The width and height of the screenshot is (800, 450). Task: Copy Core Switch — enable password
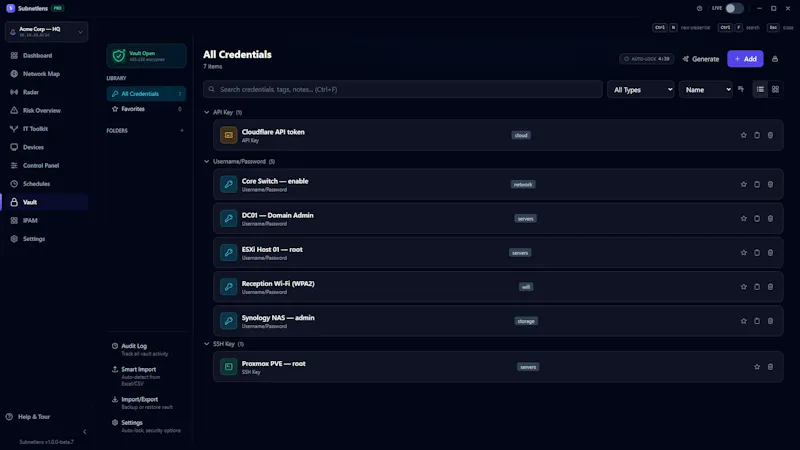(x=757, y=184)
